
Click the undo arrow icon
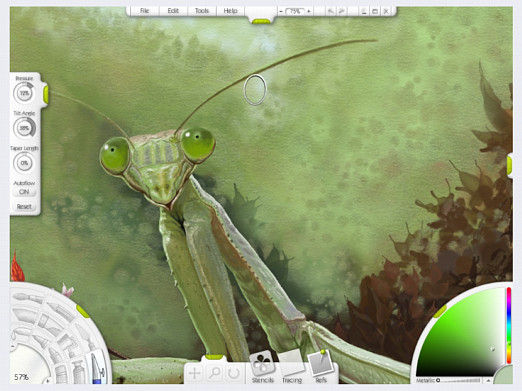[x=330, y=11]
